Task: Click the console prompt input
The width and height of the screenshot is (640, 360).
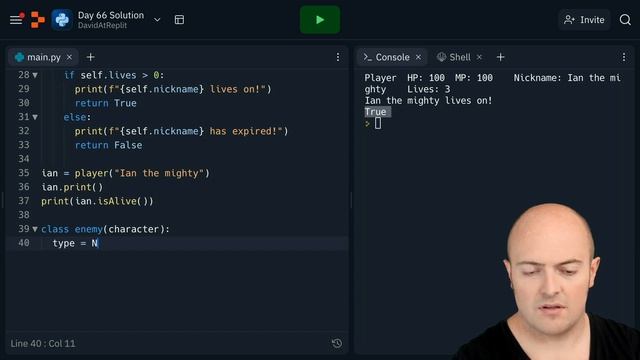Action: [378, 123]
